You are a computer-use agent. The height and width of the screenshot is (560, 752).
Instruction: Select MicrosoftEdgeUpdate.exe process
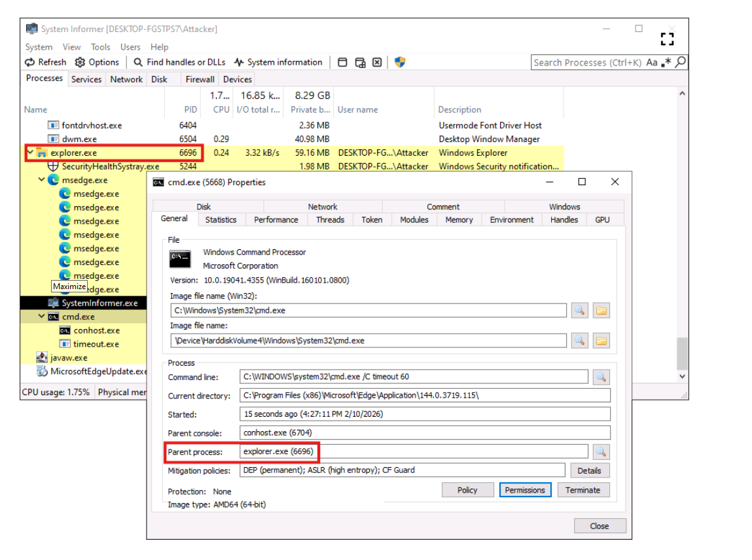(84, 371)
